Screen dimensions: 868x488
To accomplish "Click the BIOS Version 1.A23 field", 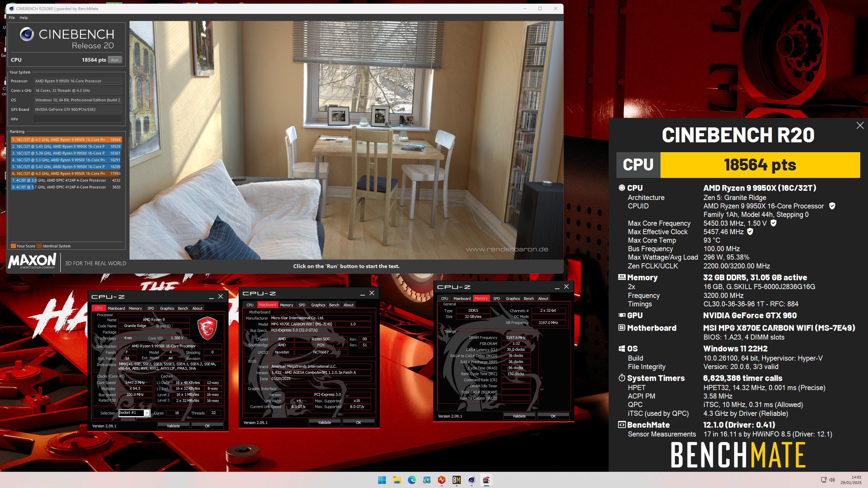I will click(320, 372).
